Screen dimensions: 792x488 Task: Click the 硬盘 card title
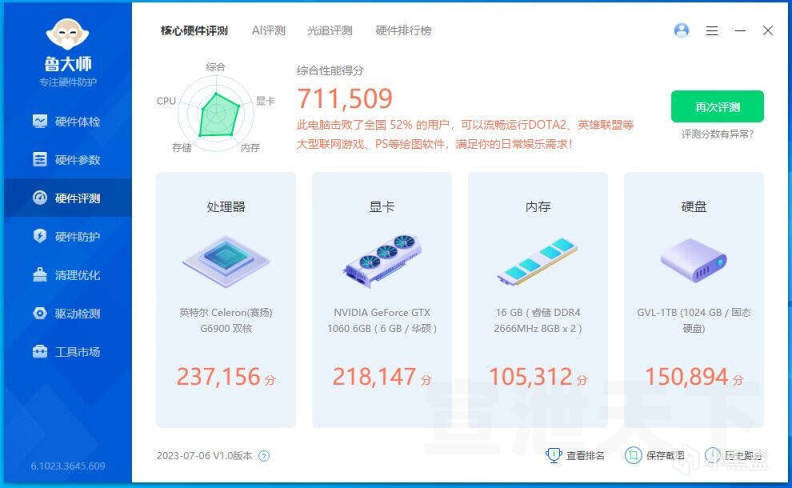pos(694,207)
